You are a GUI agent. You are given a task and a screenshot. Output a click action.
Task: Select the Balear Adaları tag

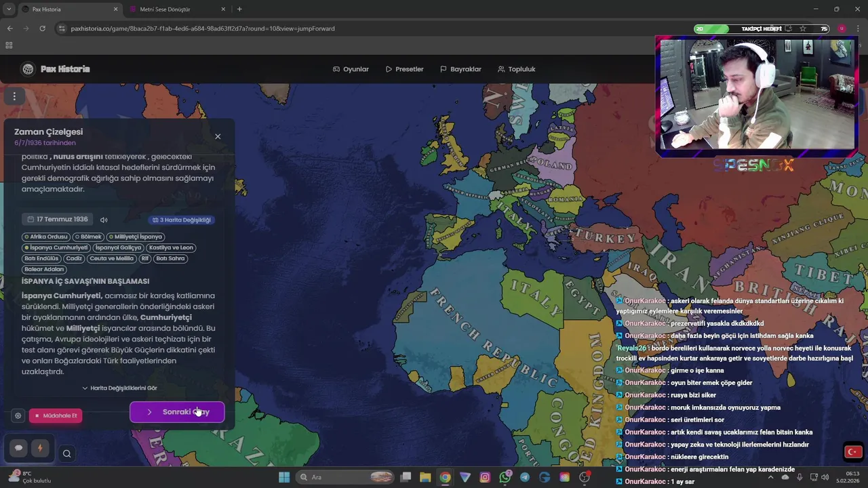44,269
